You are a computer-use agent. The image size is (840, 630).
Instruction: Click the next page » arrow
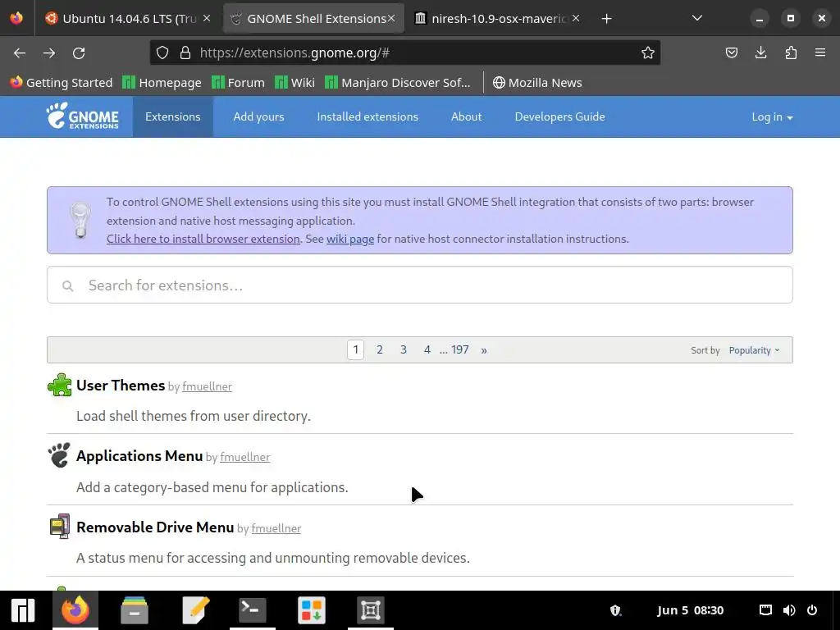coord(484,350)
